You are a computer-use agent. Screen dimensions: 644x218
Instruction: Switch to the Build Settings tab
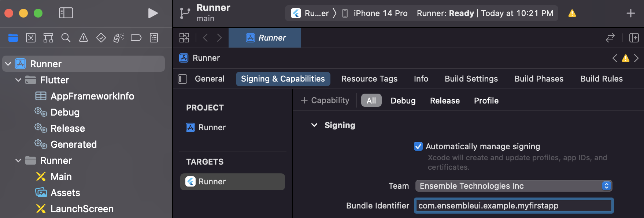471,79
